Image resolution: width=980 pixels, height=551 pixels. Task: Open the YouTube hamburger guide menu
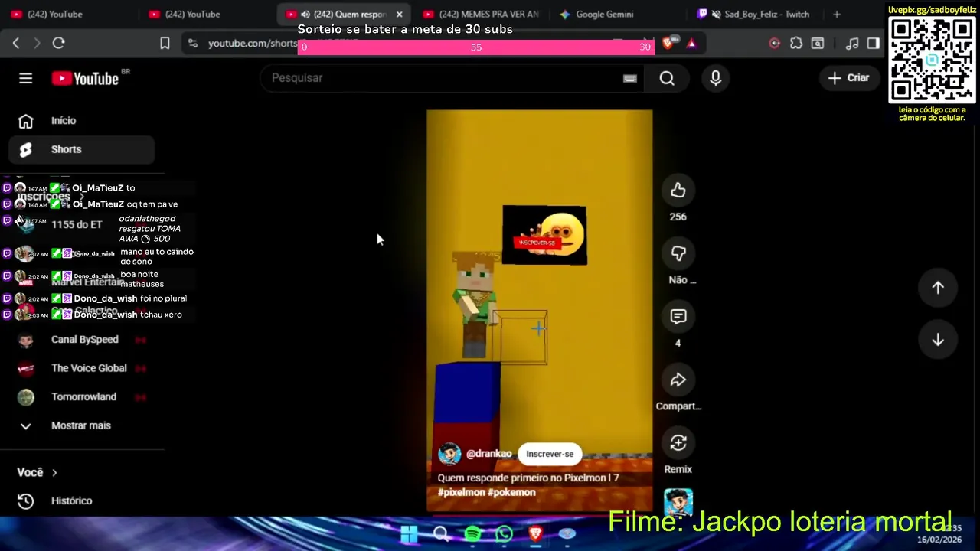pyautogui.click(x=25, y=78)
